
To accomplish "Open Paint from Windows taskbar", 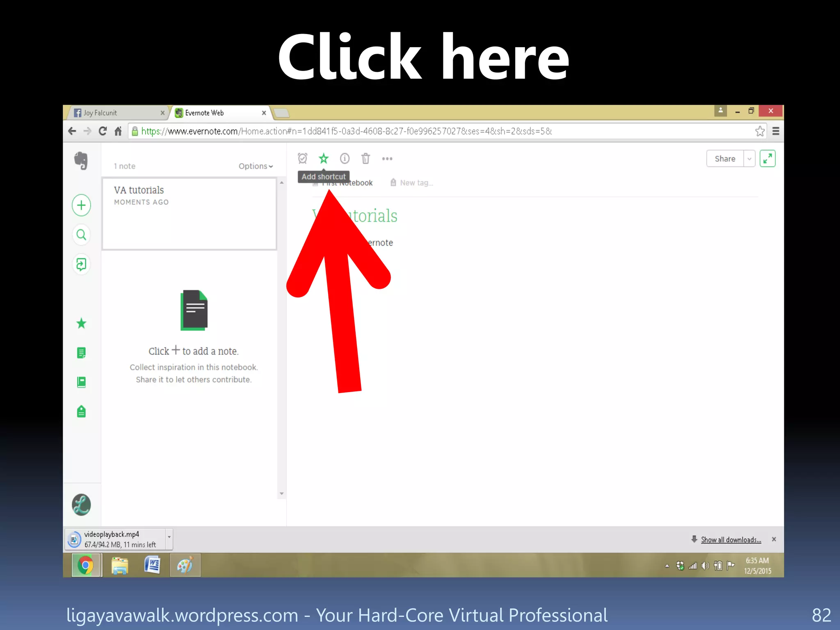I will (185, 566).
